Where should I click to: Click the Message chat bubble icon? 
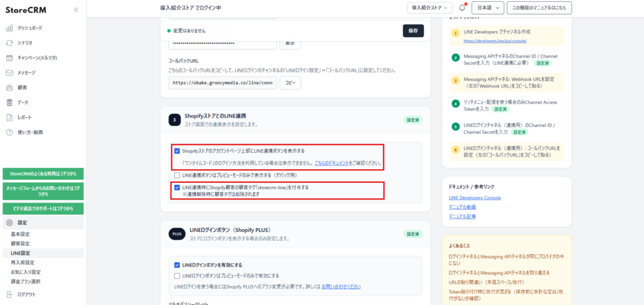pos(9,72)
